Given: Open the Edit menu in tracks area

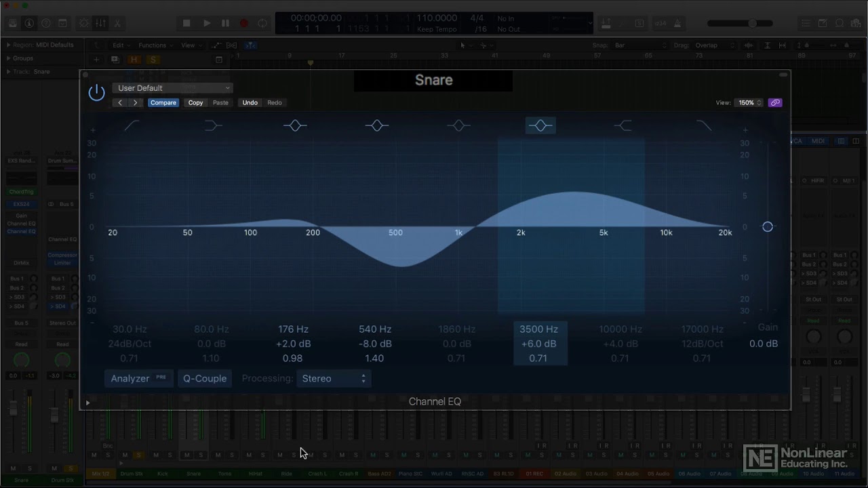Looking at the screenshot, I should (121, 45).
